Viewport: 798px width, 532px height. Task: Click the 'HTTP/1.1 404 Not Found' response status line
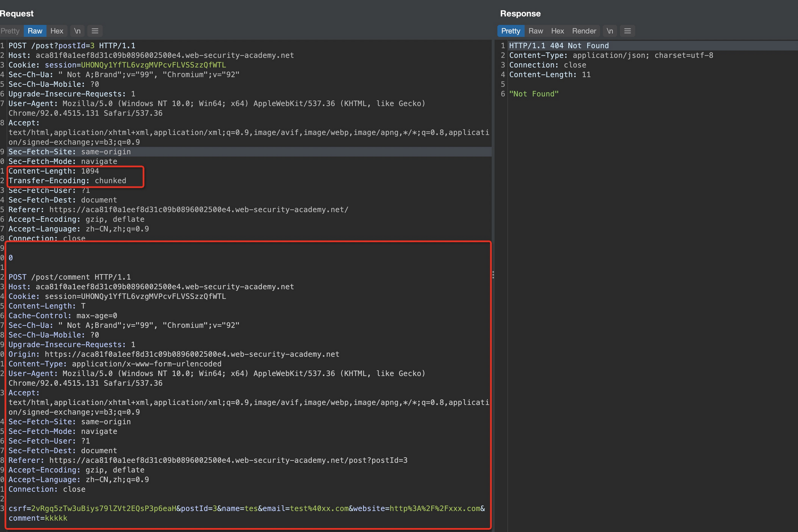(x=559, y=46)
